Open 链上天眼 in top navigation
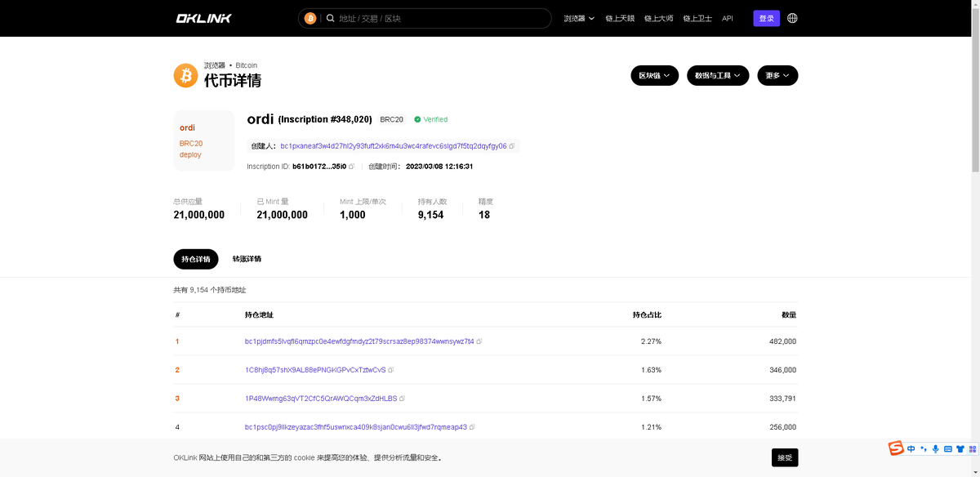This screenshot has height=477, width=980. pos(620,18)
